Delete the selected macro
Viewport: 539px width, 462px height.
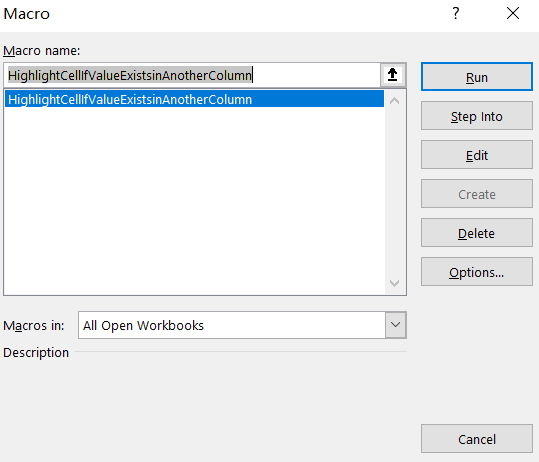477,233
